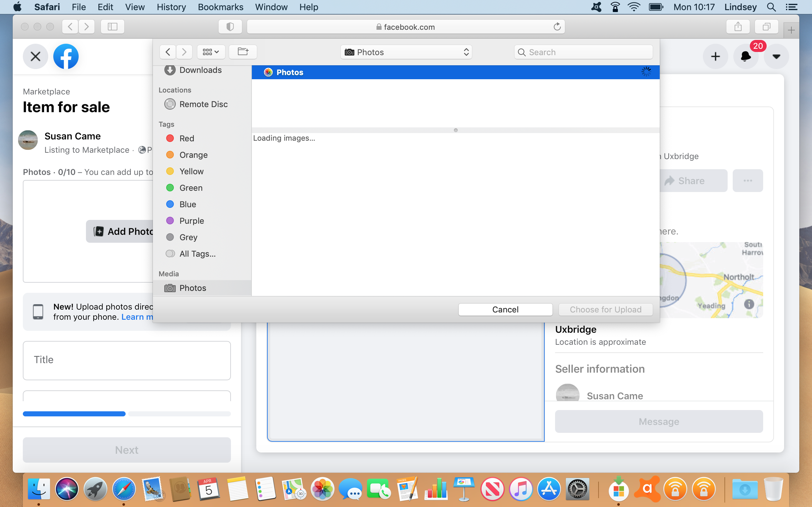Open the Bookmarks menu
Screen dimensions: 812x507
pos(220,7)
